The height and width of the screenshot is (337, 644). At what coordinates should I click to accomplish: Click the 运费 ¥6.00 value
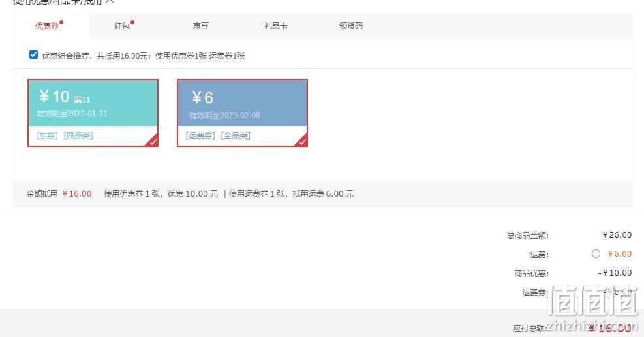coord(619,254)
